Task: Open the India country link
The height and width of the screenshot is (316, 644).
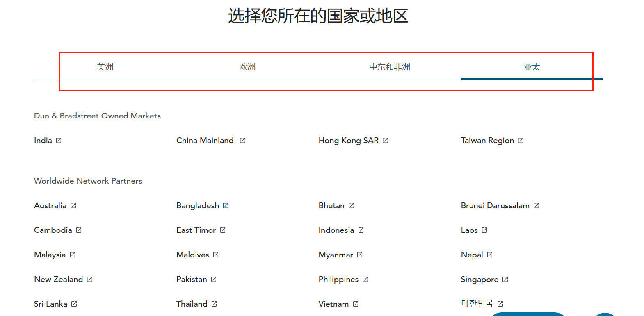Action: pos(43,140)
